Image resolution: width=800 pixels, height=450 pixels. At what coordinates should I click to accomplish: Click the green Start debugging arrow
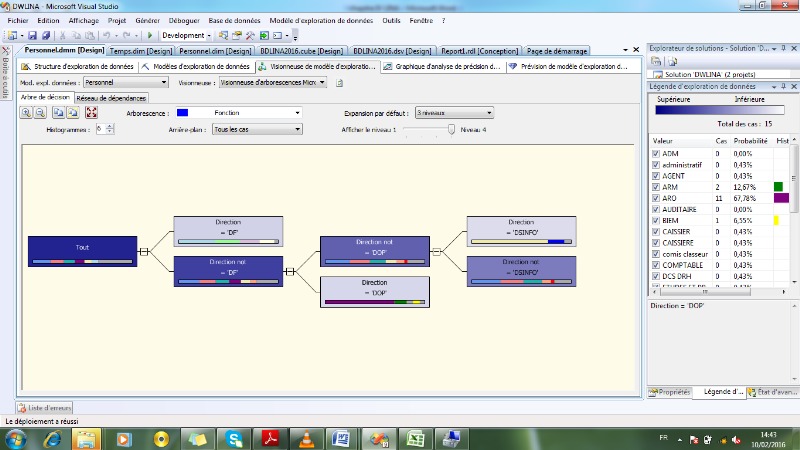[150, 35]
